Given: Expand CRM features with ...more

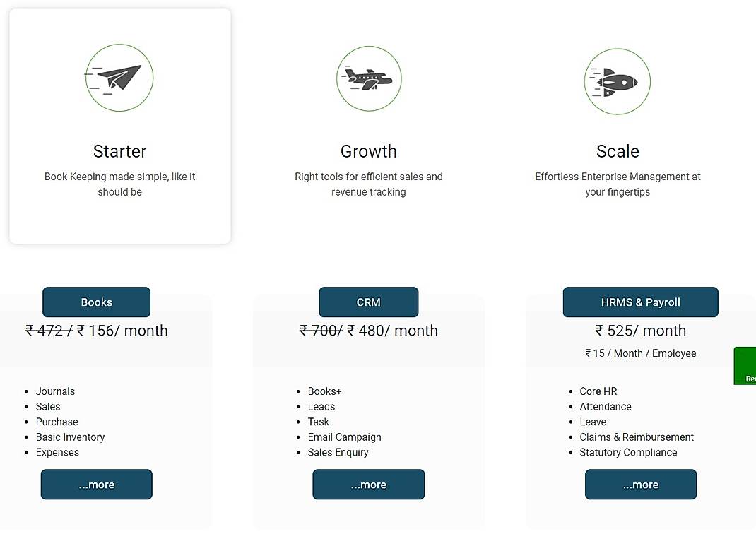Looking at the screenshot, I should pos(368,485).
